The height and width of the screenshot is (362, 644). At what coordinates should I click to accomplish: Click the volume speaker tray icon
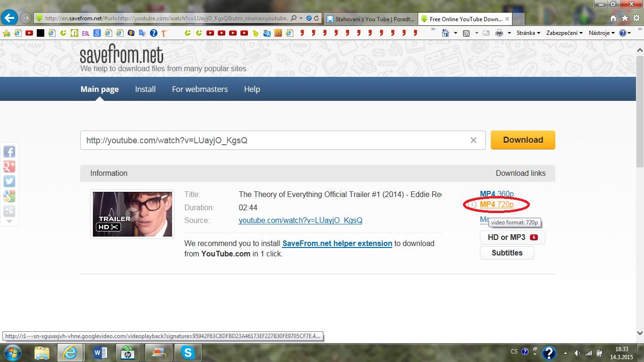point(577,353)
